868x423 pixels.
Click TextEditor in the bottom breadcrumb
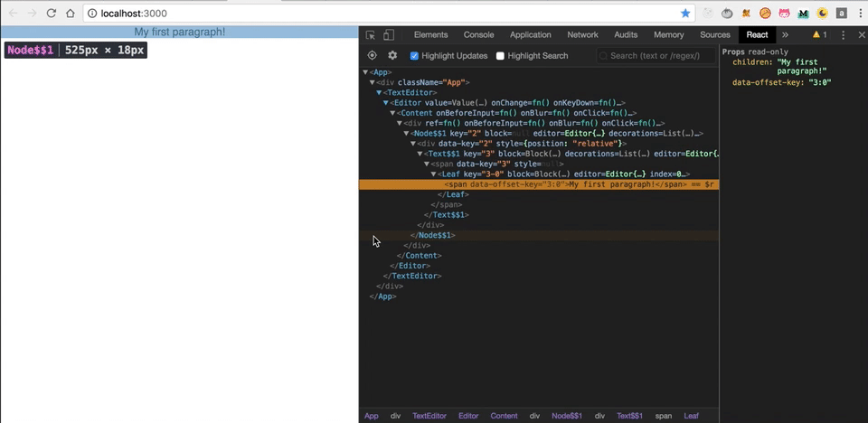[x=429, y=416]
